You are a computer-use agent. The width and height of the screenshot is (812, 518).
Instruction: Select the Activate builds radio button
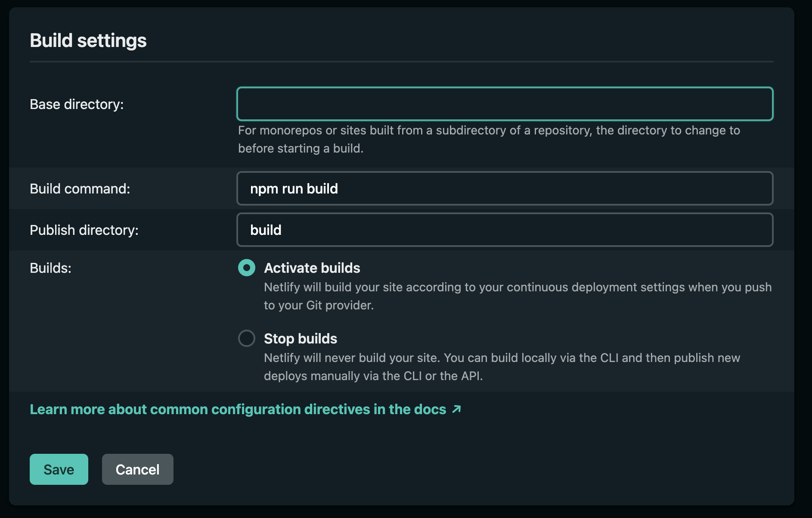coord(247,268)
